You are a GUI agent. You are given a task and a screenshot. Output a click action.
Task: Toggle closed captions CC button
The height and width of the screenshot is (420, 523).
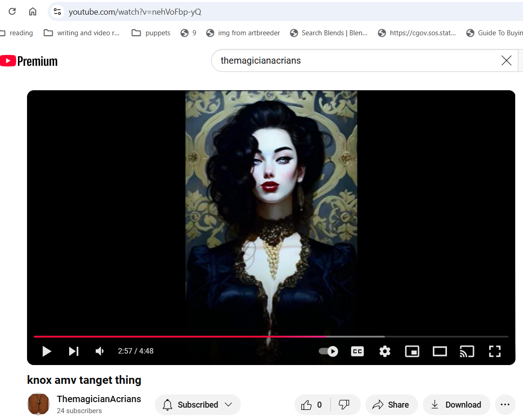coord(357,351)
